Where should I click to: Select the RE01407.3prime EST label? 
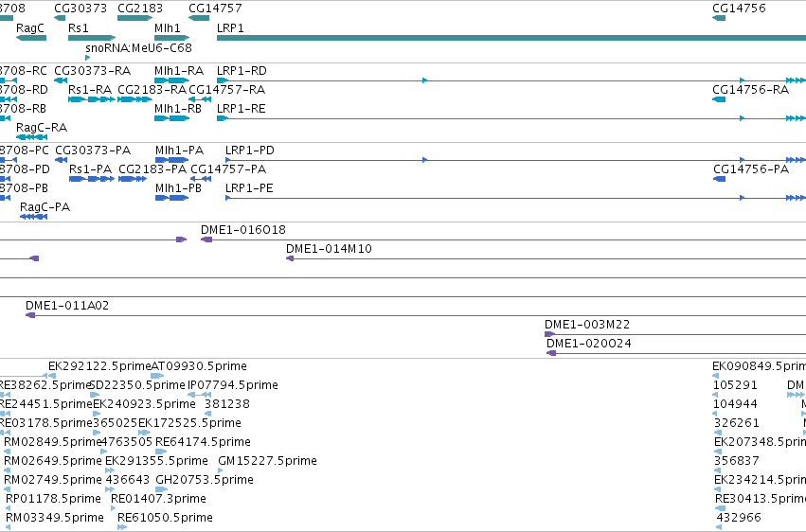pyautogui.click(x=158, y=499)
